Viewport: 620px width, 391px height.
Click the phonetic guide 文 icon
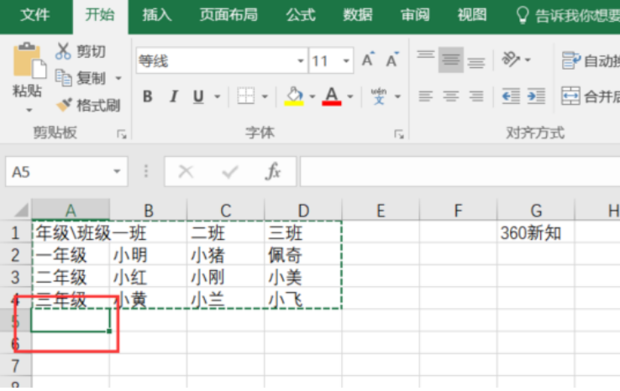tap(378, 96)
